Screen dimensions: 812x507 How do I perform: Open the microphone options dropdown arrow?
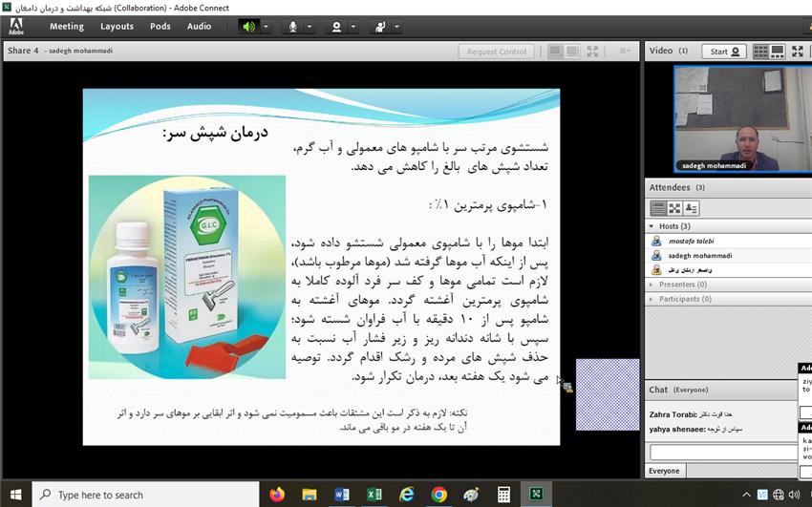[x=310, y=27]
